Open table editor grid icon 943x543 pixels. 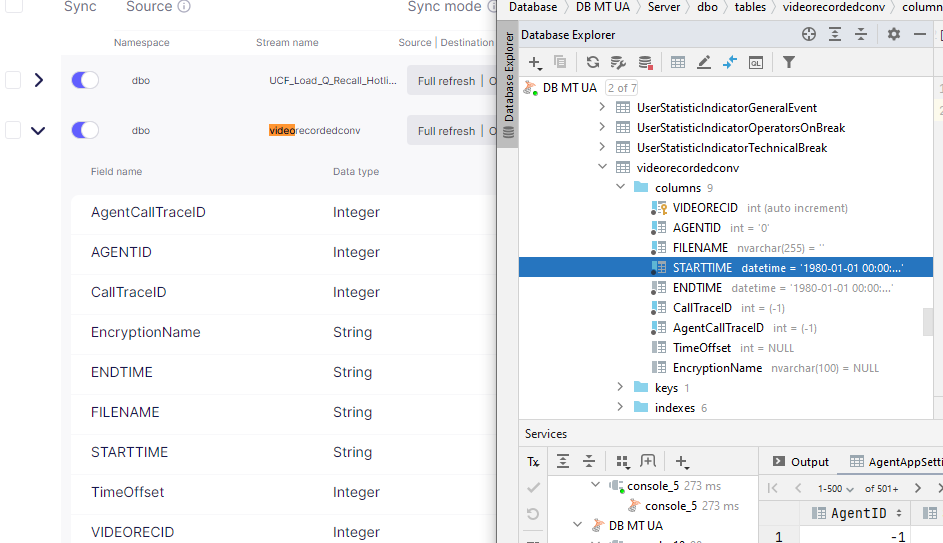tap(678, 62)
